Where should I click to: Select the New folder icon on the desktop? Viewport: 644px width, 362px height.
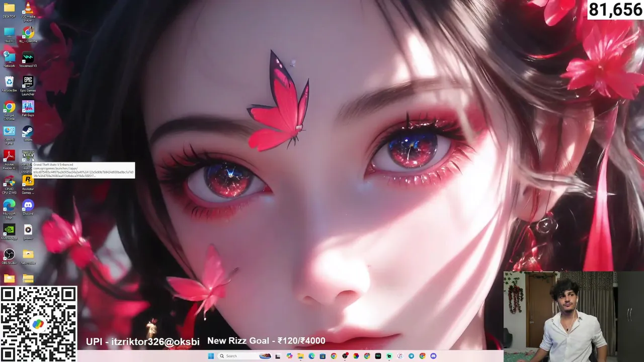[x=28, y=256]
